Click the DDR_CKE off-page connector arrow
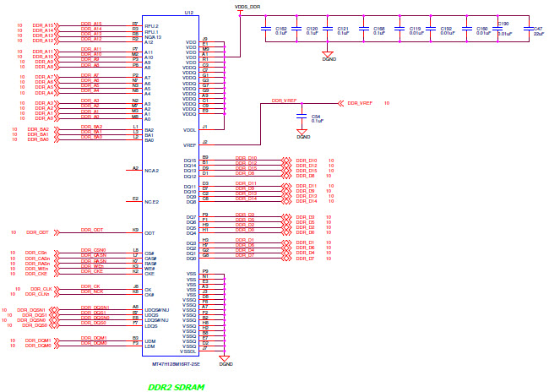This screenshot has height=392, width=549. pos(57,274)
